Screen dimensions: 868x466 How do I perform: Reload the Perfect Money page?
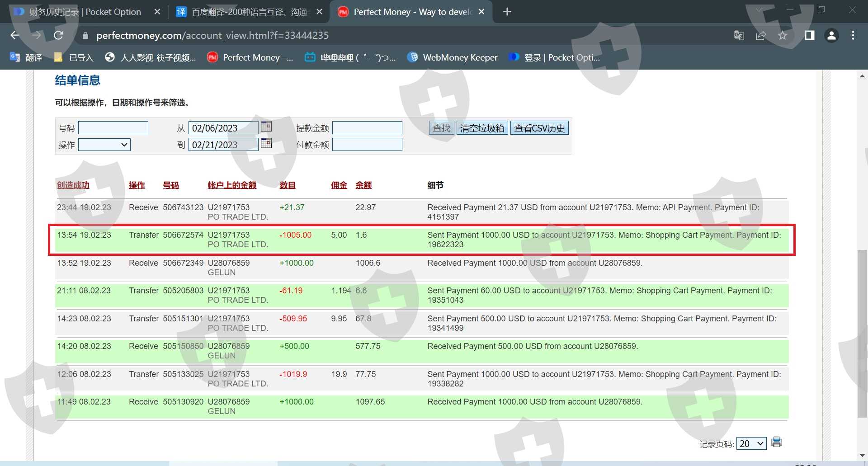pos(58,35)
